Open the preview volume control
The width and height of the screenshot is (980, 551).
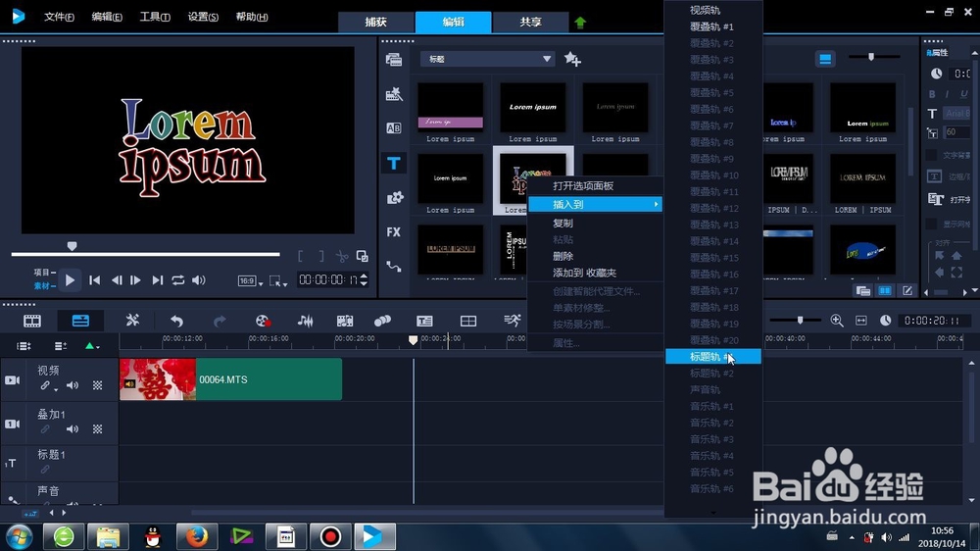click(199, 280)
